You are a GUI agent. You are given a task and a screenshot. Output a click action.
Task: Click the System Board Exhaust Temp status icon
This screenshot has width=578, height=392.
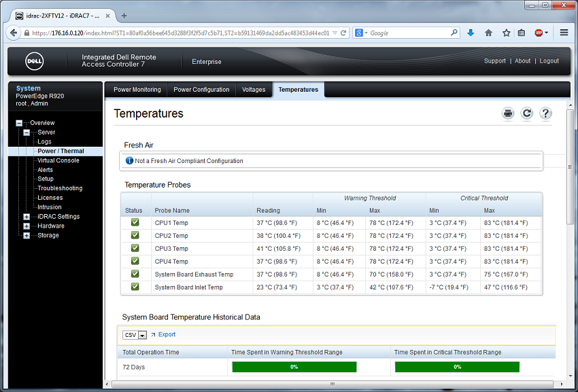click(135, 274)
